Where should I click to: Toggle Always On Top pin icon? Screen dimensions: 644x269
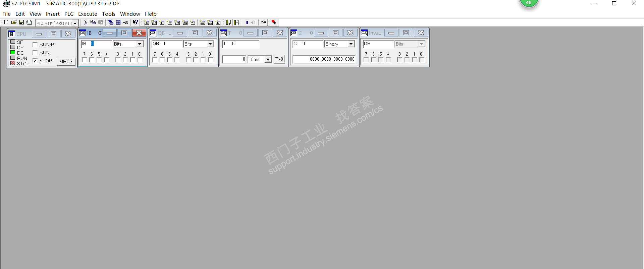[126, 22]
